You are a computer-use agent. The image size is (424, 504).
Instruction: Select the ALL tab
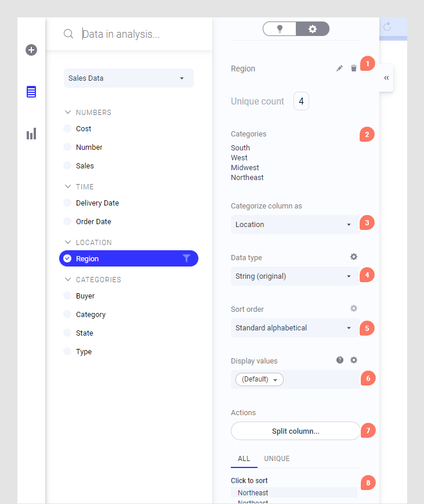tap(244, 459)
